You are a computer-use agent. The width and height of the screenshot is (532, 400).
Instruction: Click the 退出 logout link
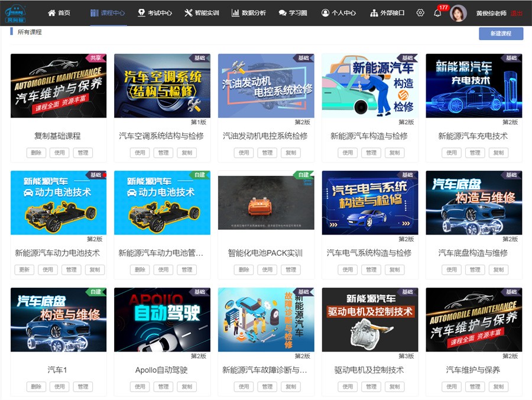(x=515, y=13)
